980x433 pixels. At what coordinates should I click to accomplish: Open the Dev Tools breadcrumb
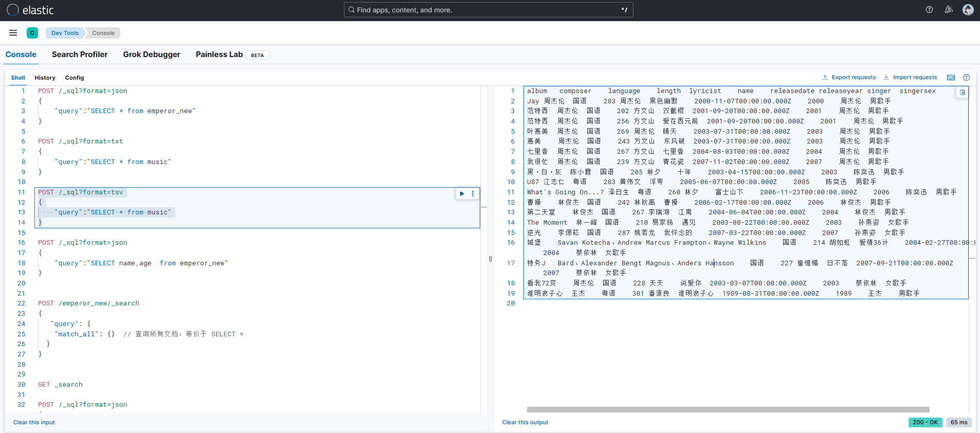[65, 33]
